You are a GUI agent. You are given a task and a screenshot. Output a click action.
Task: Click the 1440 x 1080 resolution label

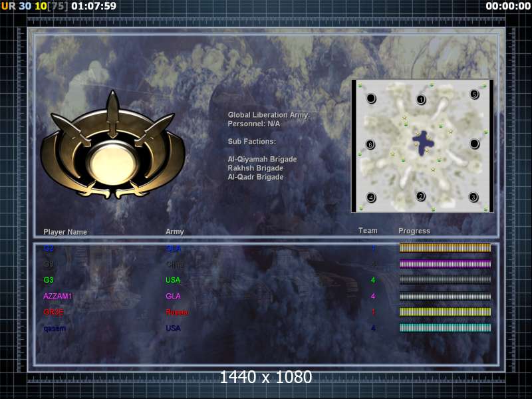[265, 377]
